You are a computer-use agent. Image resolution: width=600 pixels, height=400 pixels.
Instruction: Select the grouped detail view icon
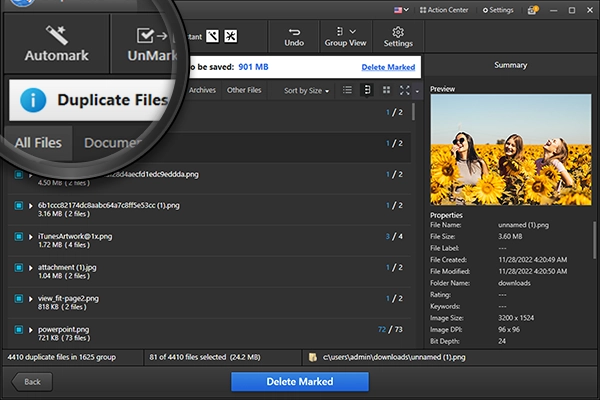click(x=367, y=90)
